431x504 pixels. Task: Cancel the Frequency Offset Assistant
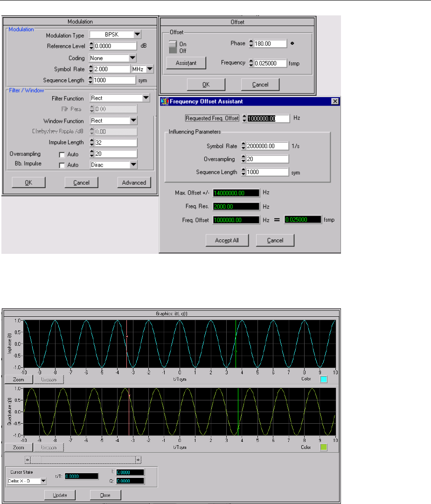click(275, 240)
